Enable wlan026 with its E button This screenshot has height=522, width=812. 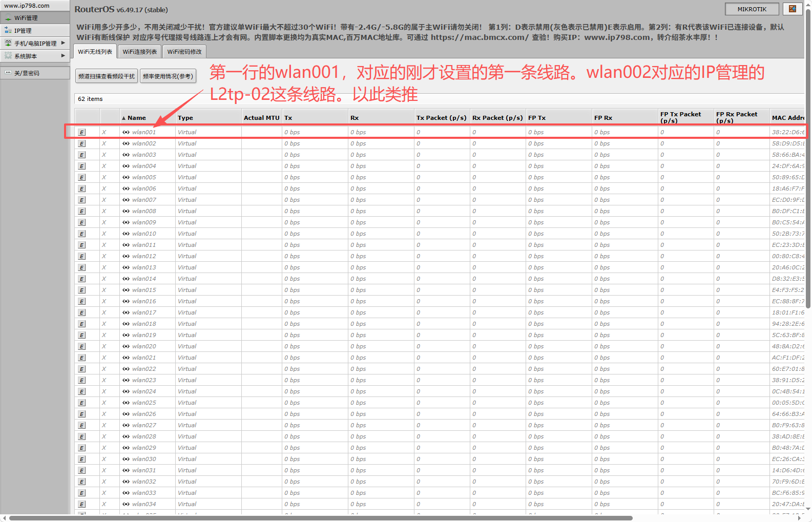click(81, 414)
